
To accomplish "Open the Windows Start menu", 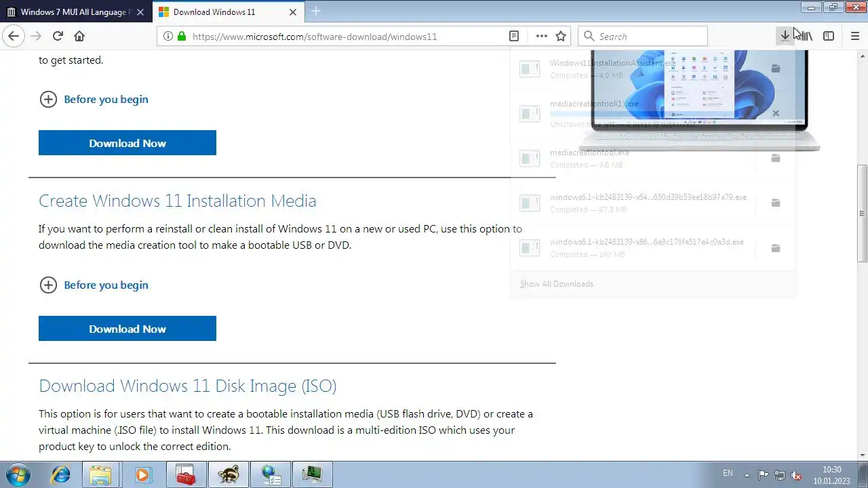I will (18, 474).
